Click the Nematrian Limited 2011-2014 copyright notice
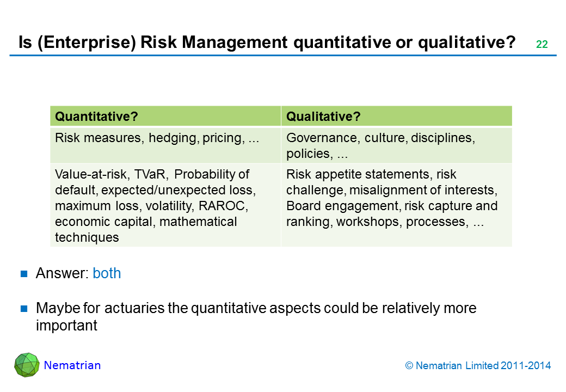This screenshot has height=392, width=566. point(478,366)
